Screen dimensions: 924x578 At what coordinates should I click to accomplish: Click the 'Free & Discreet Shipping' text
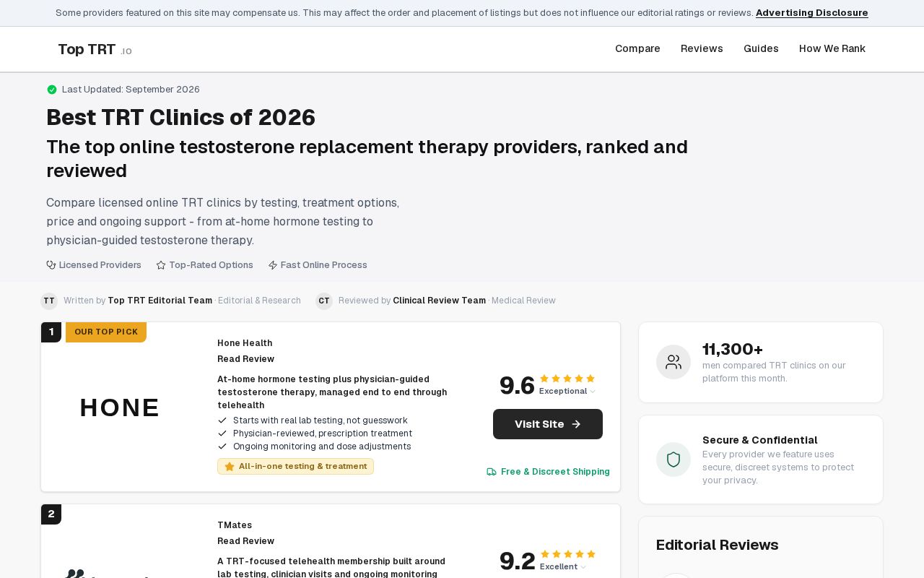[x=555, y=472]
